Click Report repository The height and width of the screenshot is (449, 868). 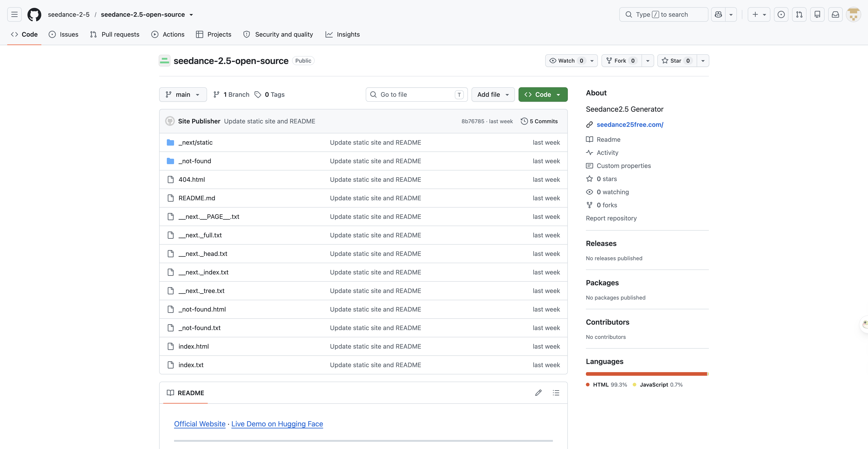(611, 218)
